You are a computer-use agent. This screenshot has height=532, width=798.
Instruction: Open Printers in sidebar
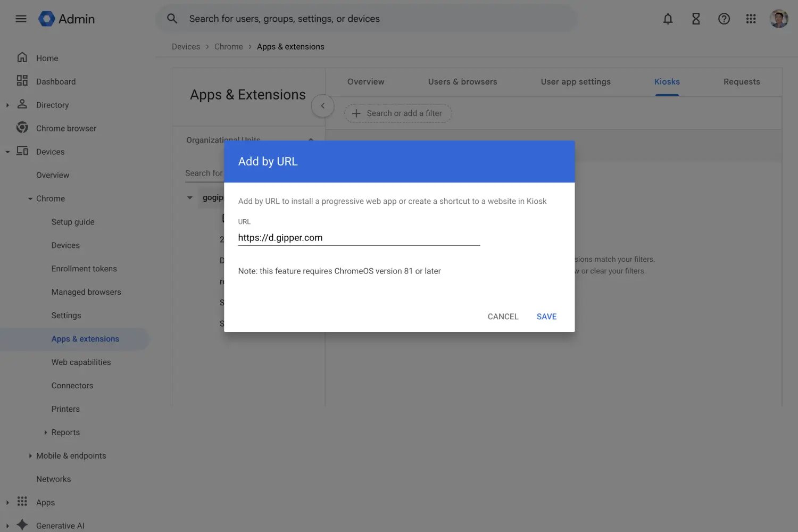(65, 409)
